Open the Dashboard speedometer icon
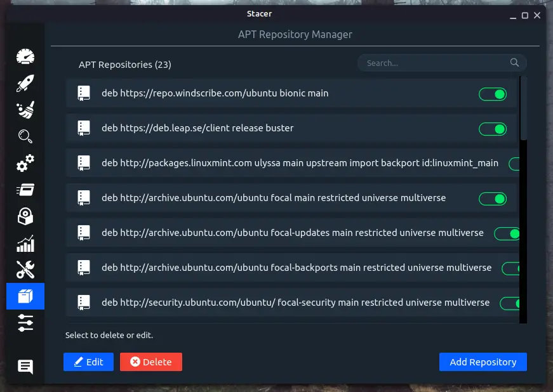The image size is (553, 392). coord(25,56)
